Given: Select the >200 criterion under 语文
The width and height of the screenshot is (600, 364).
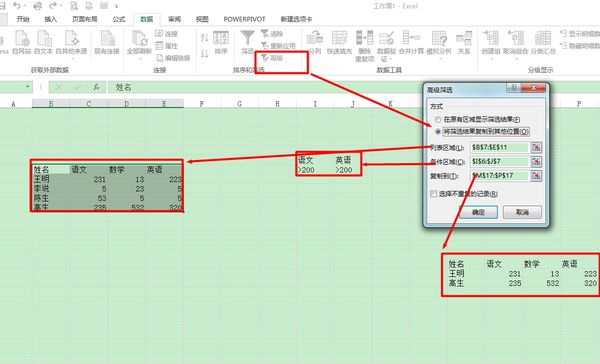Looking at the screenshot, I should (x=315, y=170).
